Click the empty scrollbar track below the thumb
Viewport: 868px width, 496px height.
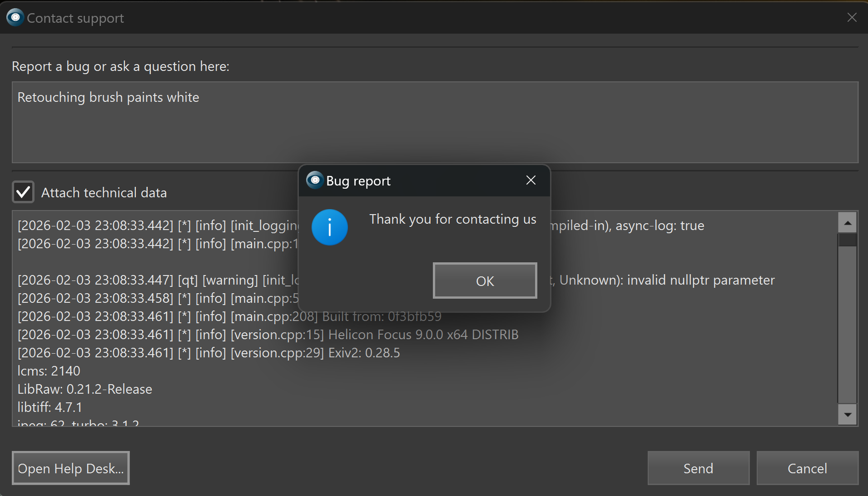pyautogui.click(x=847, y=327)
